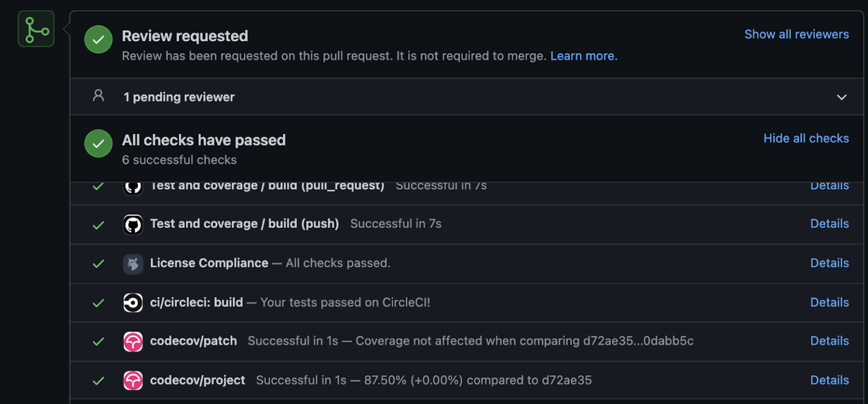Click the reviewer person icon
The width and height of the screenshot is (868, 404).
(x=98, y=96)
